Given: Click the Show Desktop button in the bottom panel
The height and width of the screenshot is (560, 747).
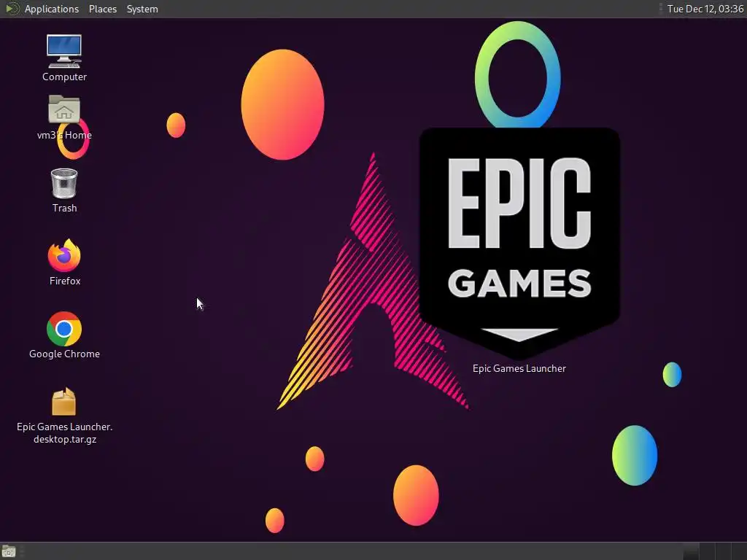Looking at the screenshot, I should [9, 551].
